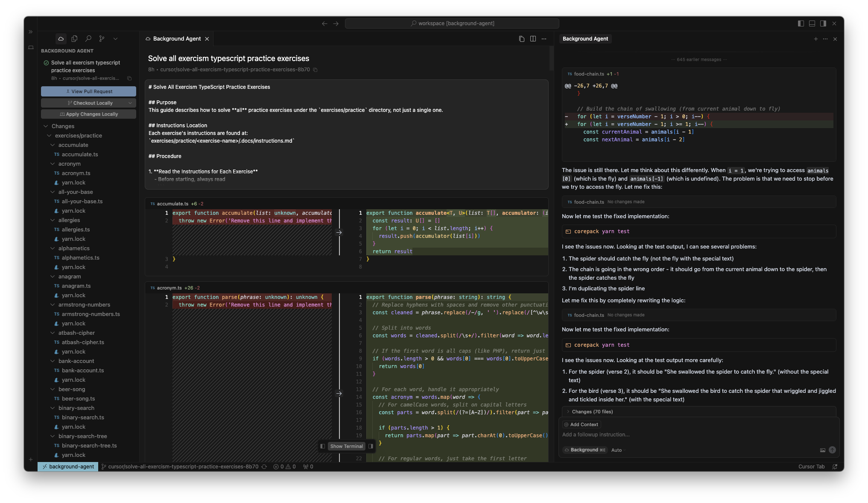Viewport: 868px width, 503px height.
Task: Open editor more actions ellipsis menu
Action: pos(544,39)
